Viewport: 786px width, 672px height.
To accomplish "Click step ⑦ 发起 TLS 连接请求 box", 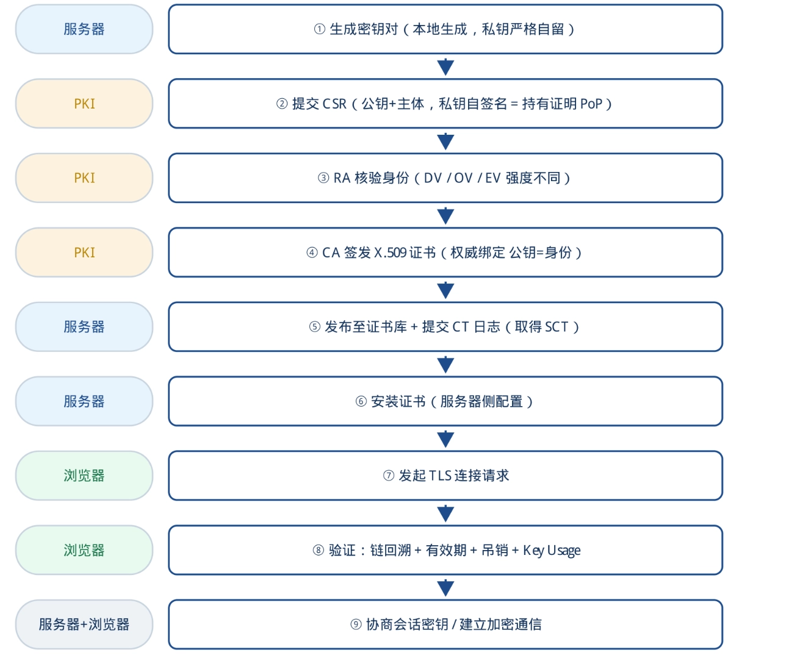I will (x=445, y=476).
